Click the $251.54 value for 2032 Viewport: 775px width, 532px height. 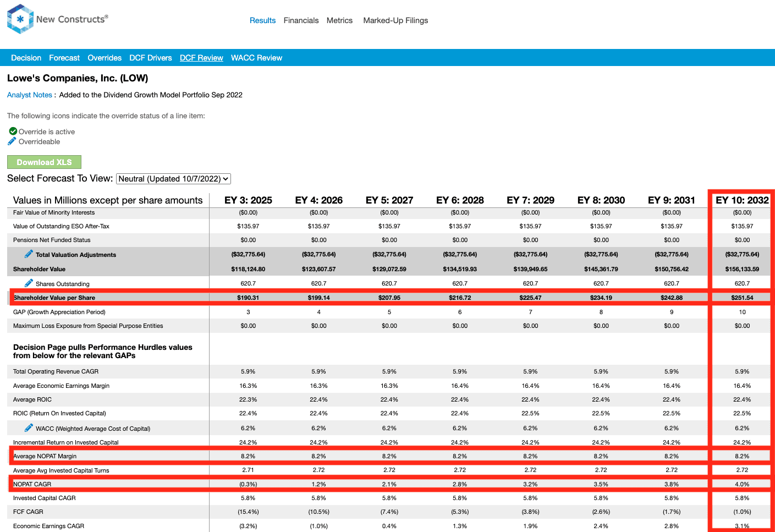[x=742, y=298]
